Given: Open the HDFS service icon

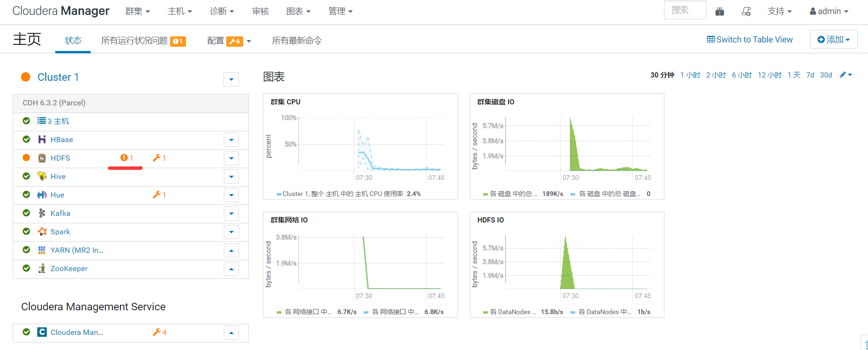Looking at the screenshot, I should click(42, 158).
